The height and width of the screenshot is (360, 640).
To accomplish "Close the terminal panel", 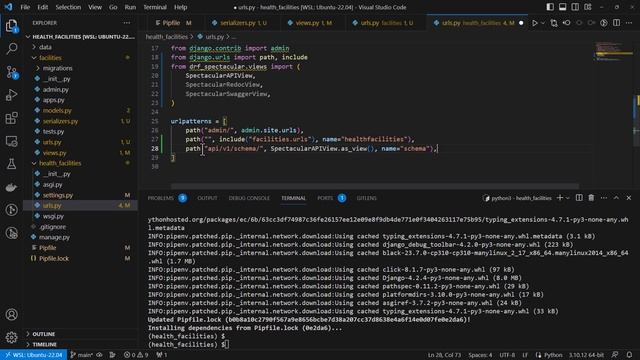I will coord(629,198).
